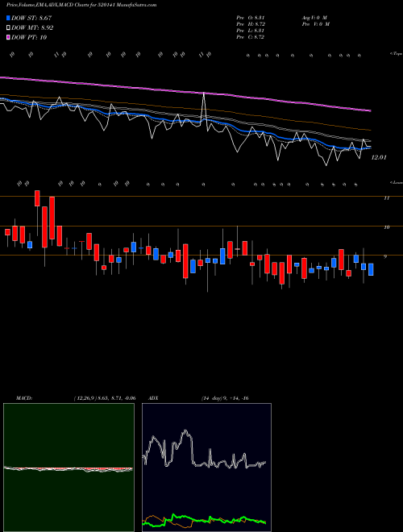The image size is (403, 532).
Task: Click the ADX '(14 day) 9, +14, -16' readout
Action: coord(225,398)
